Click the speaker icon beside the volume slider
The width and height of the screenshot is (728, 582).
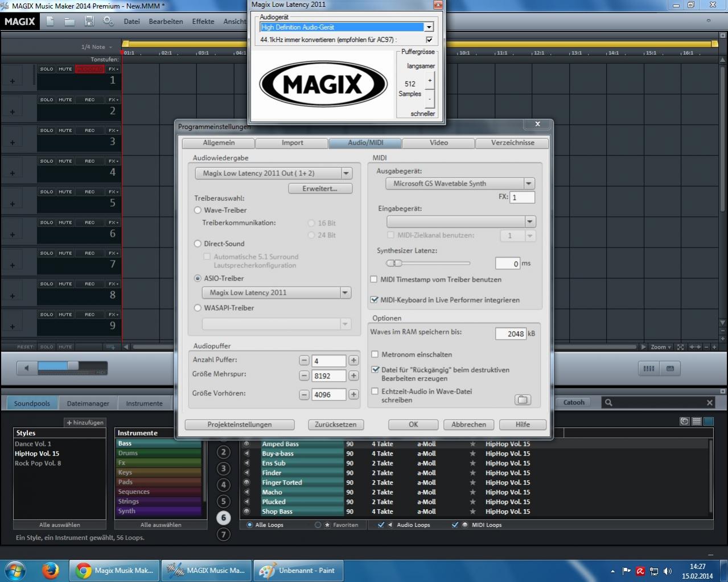pyautogui.click(x=26, y=368)
